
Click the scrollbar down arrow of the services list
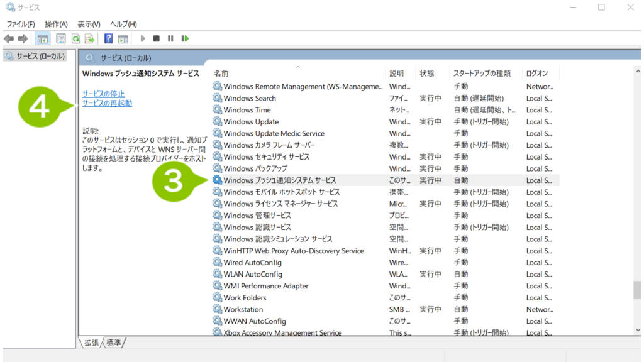pos(638,331)
